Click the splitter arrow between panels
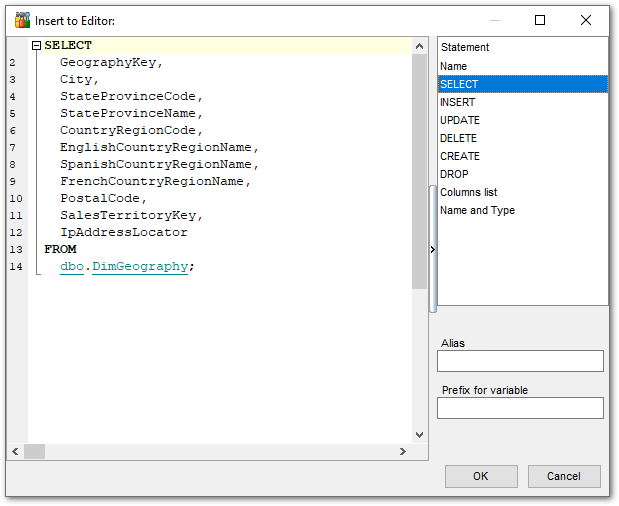 tap(432, 250)
